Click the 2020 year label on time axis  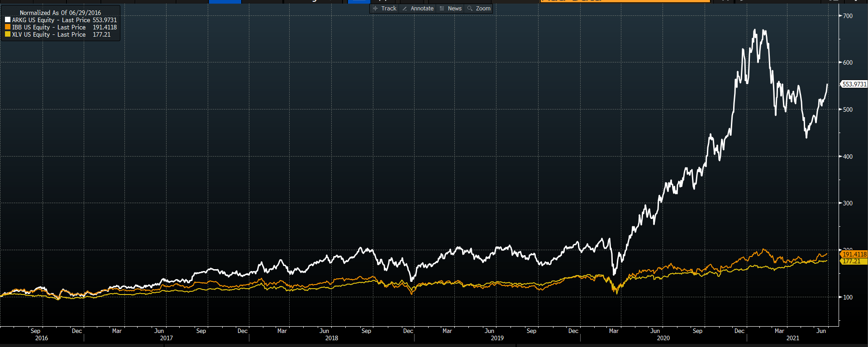pos(663,338)
